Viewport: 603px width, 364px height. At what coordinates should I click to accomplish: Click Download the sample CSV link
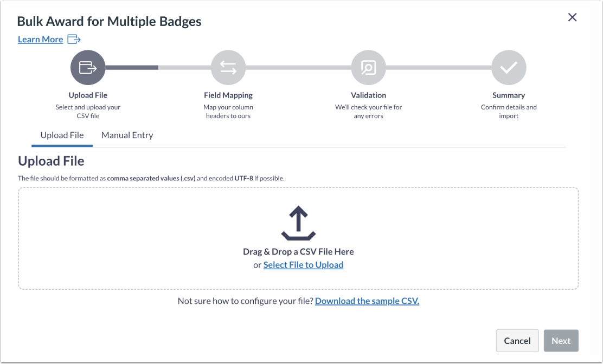tap(367, 301)
